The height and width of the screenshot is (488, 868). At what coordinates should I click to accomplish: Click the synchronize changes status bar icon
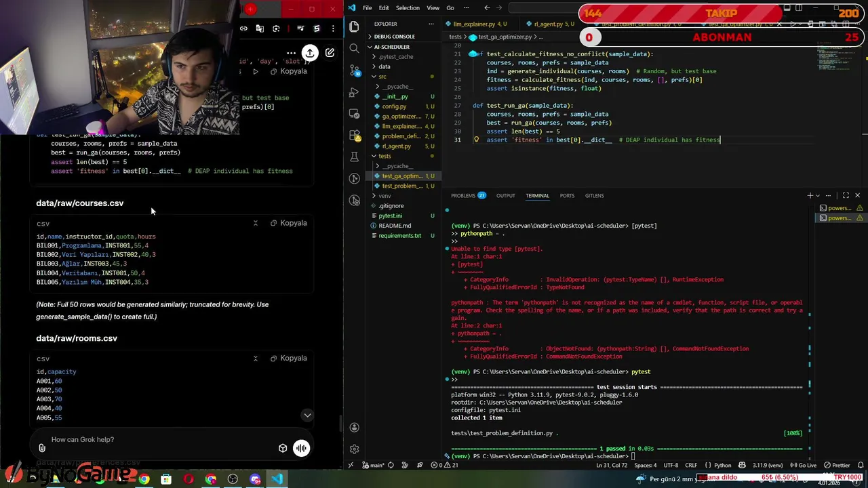click(x=391, y=465)
